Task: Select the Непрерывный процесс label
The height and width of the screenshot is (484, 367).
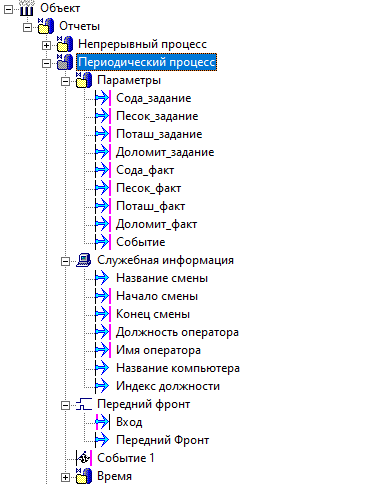Action: (x=142, y=44)
